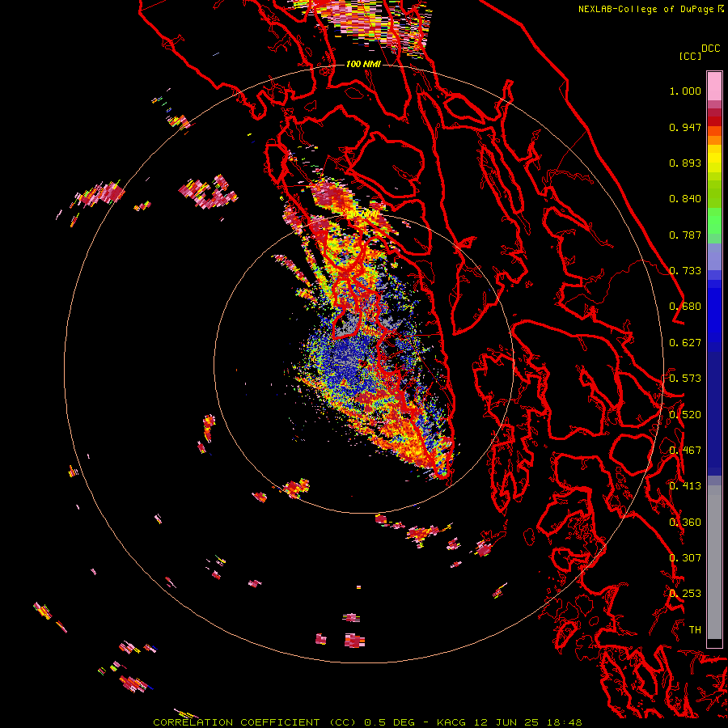Click the 100 NMI range ring label
Viewport: 728px width, 728px height.
[363, 64]
